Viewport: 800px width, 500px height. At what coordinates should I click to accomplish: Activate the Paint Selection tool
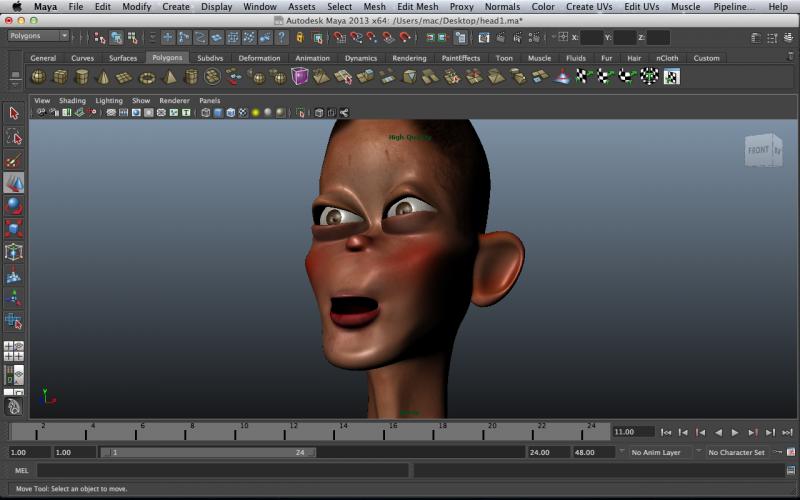[x=14, y=160]
